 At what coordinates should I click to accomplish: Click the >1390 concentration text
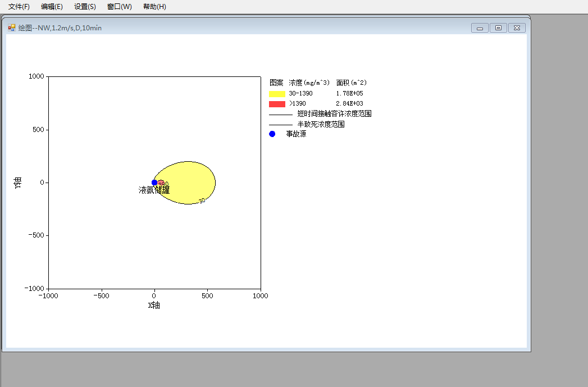(298, 103)
